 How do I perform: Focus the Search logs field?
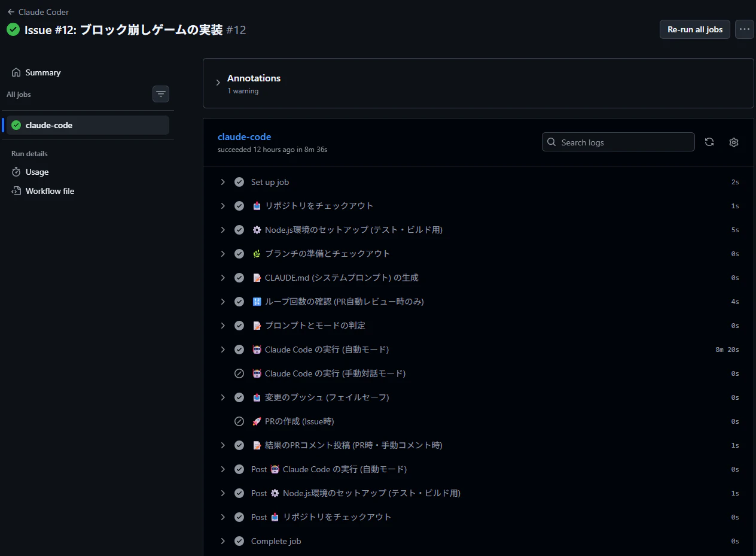point(618,142)
